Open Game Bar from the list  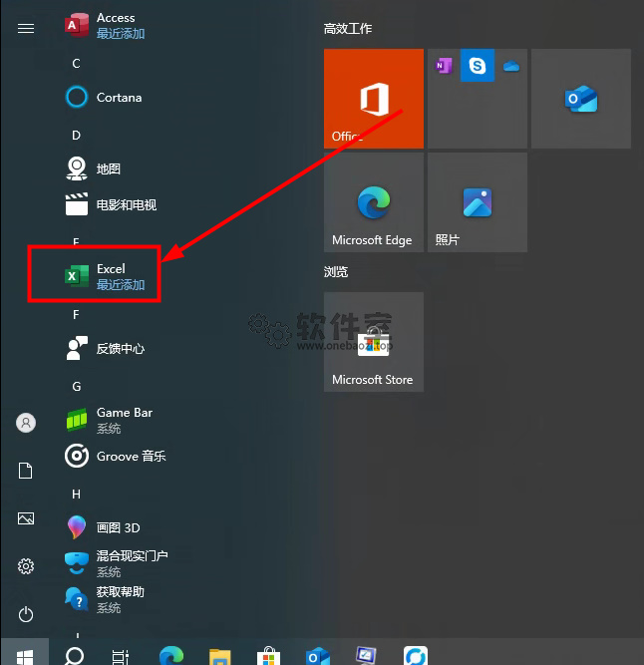pos(109,420)
